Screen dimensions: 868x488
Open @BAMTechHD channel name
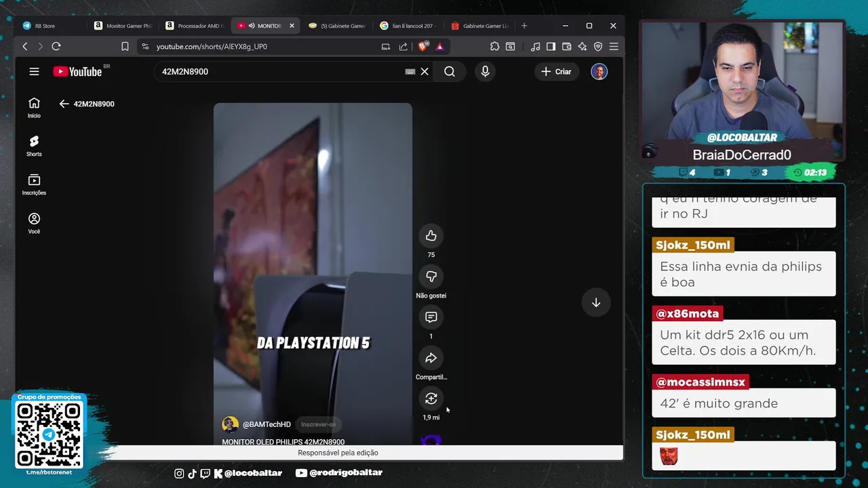pyautogui.click(x=267, y=424)
